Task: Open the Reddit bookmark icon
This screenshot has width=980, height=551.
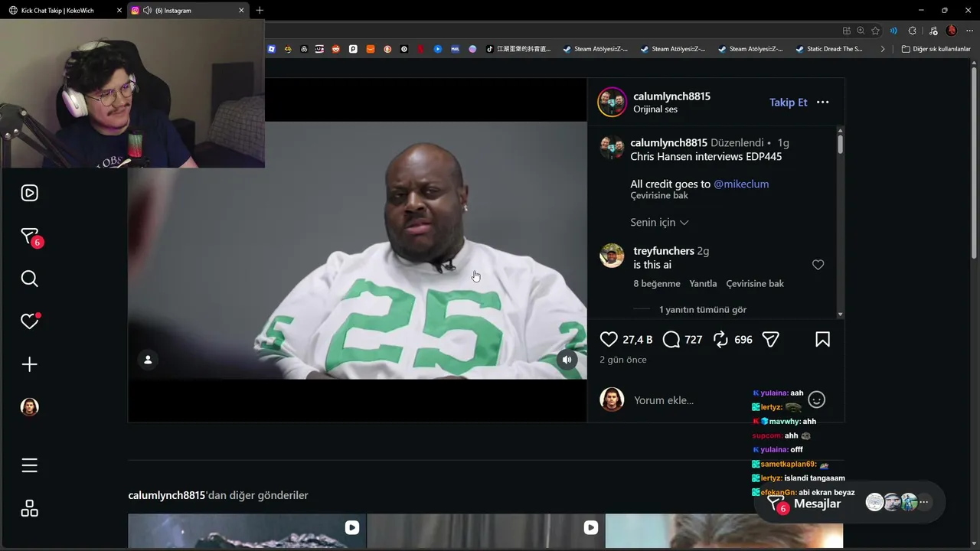Action: tap(336, 49)
